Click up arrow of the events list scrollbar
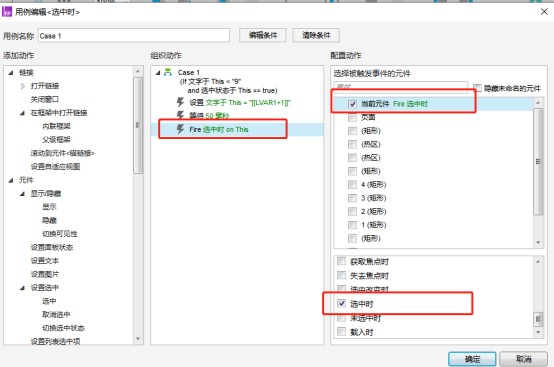554x367 pixels. point(538,261)
